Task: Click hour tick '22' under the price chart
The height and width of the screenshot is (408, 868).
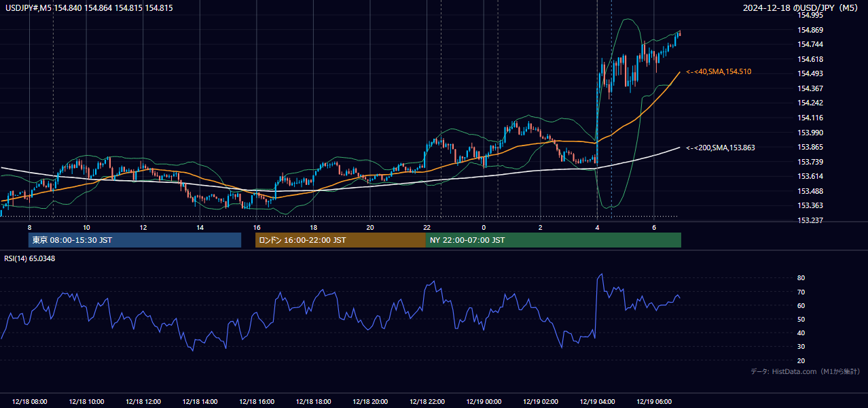Action: click(427, 227)
